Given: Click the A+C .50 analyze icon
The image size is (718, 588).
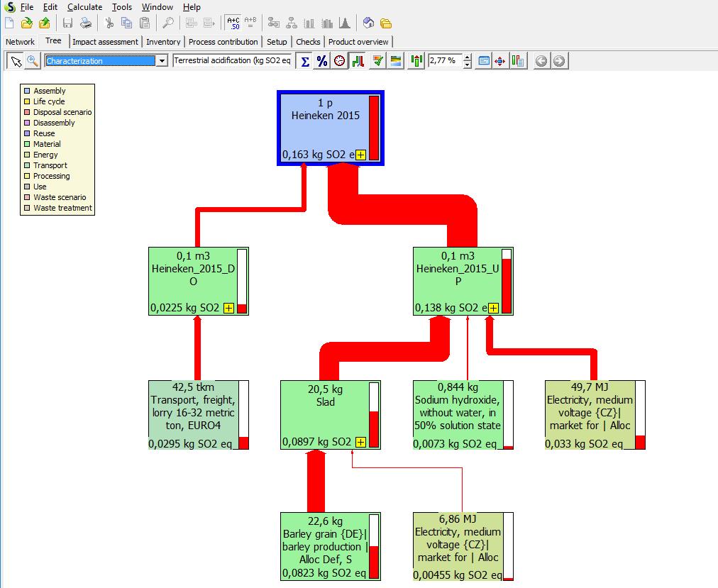Looking at the screenshot, I should pyautogui.click(x=233, y=23).
